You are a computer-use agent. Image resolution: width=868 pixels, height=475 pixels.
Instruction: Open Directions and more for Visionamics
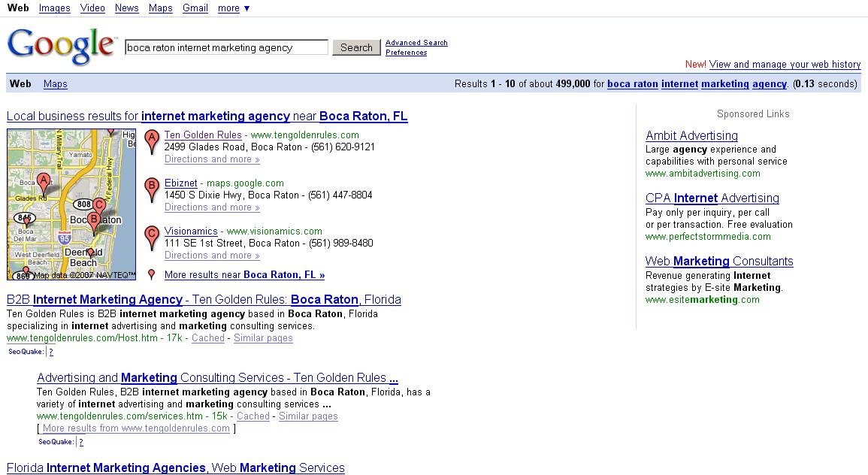212,256
